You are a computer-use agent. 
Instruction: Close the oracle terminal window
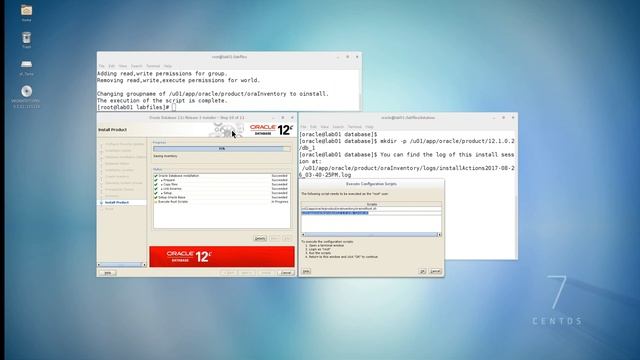[513, 118]
